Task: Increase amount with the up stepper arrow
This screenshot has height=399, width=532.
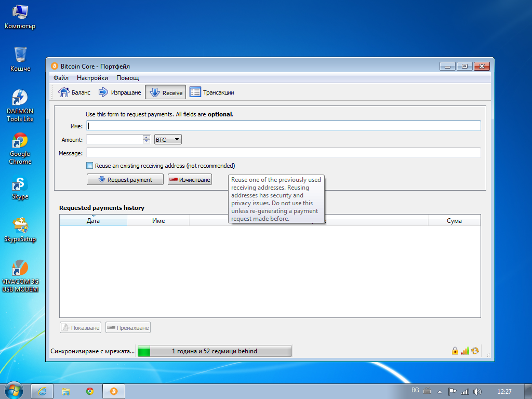Action: (x=147, y=137)
